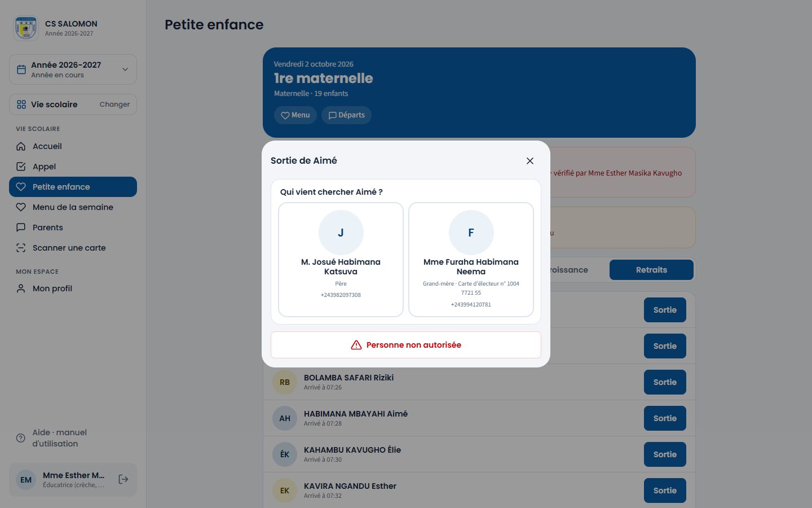Image resolution: width=812 pixels, height=508 pixels.
Task: Click the warning triangle icon
Action: pyautogui.click(x=356, y=345)
